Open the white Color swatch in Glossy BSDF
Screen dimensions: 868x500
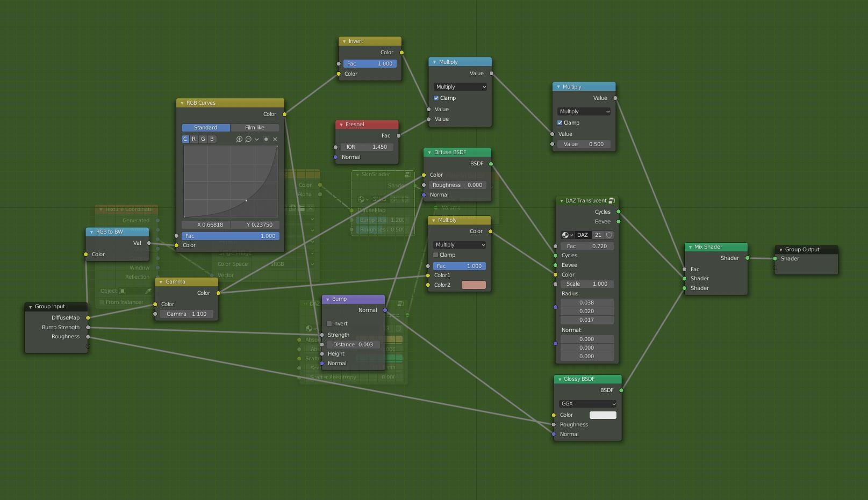coord(603,415)
